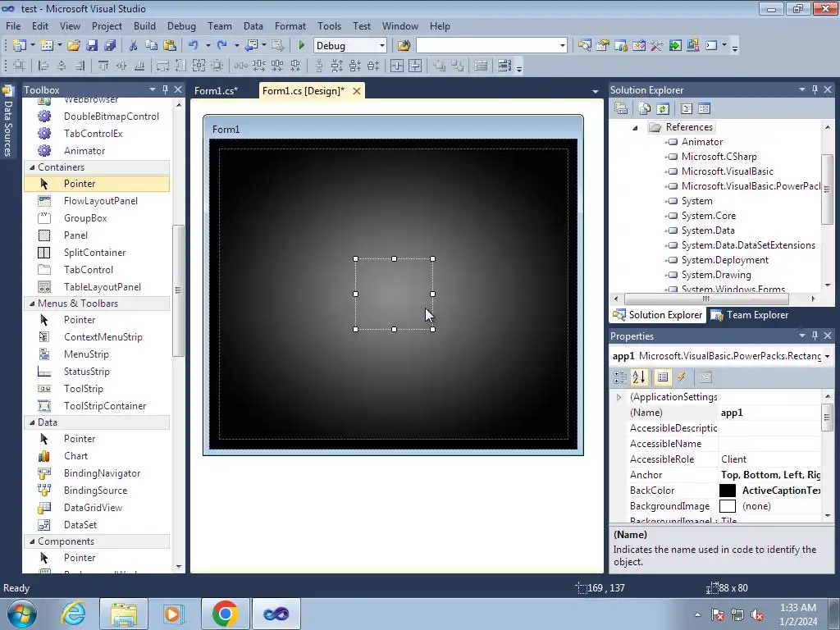Click the Form1 title bar in designer

pos(393,129)
